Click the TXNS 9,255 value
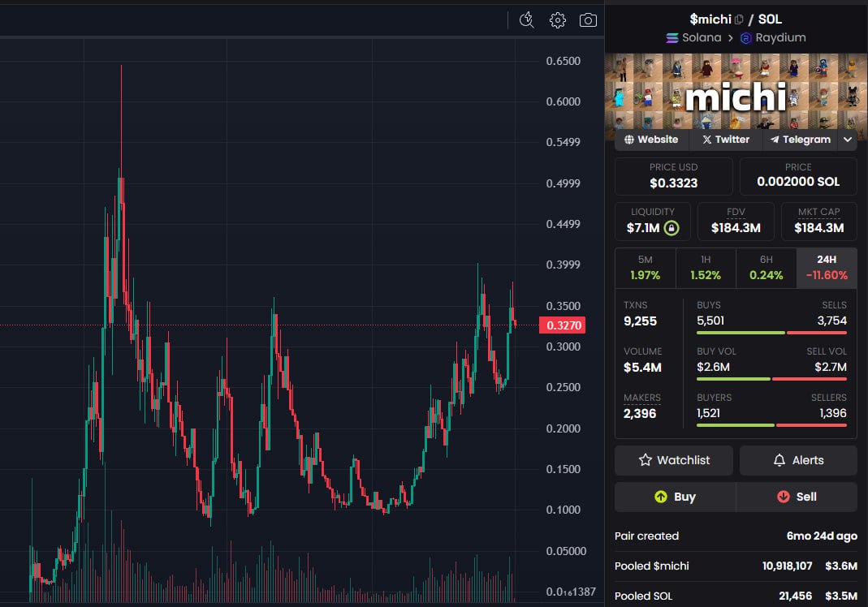This screenshot has width=868, height=607. [641, 321]
